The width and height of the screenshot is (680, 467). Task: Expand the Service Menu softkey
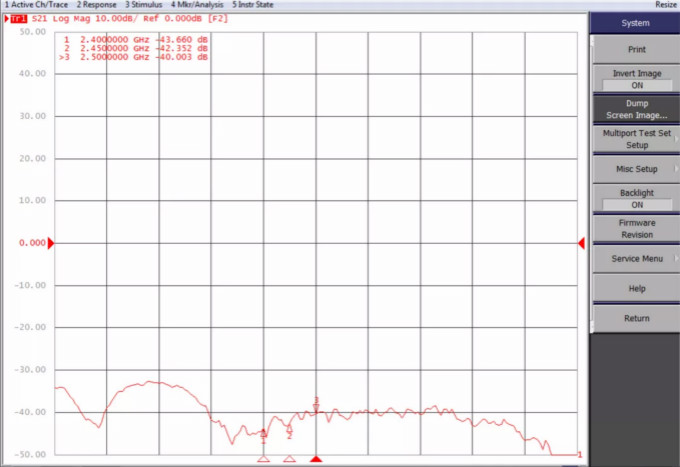636,259
